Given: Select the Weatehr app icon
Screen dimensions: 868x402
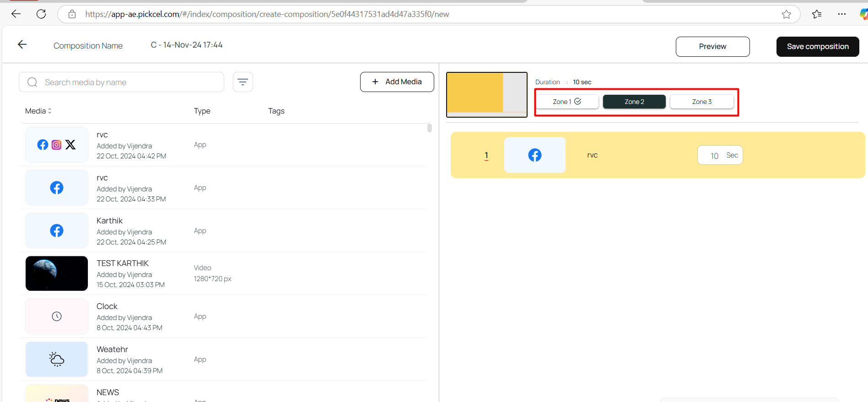Looking at the screenshot, I should [57, 359].
